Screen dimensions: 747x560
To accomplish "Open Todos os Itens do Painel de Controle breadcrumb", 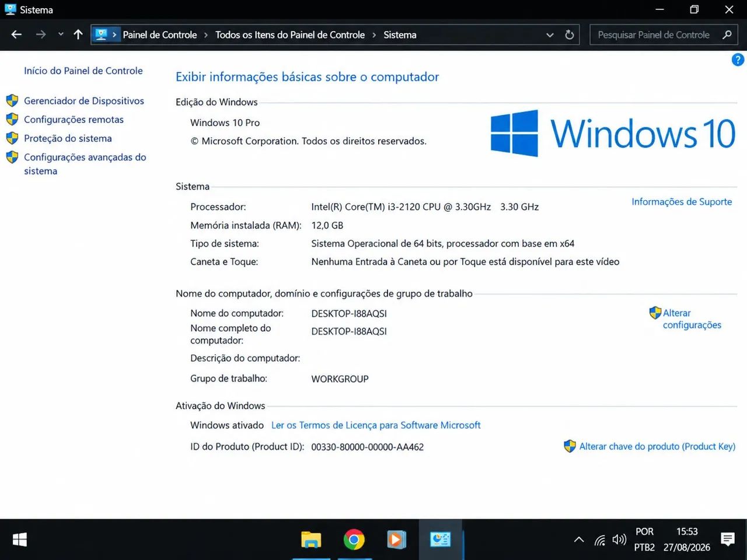I will [290, 35].
